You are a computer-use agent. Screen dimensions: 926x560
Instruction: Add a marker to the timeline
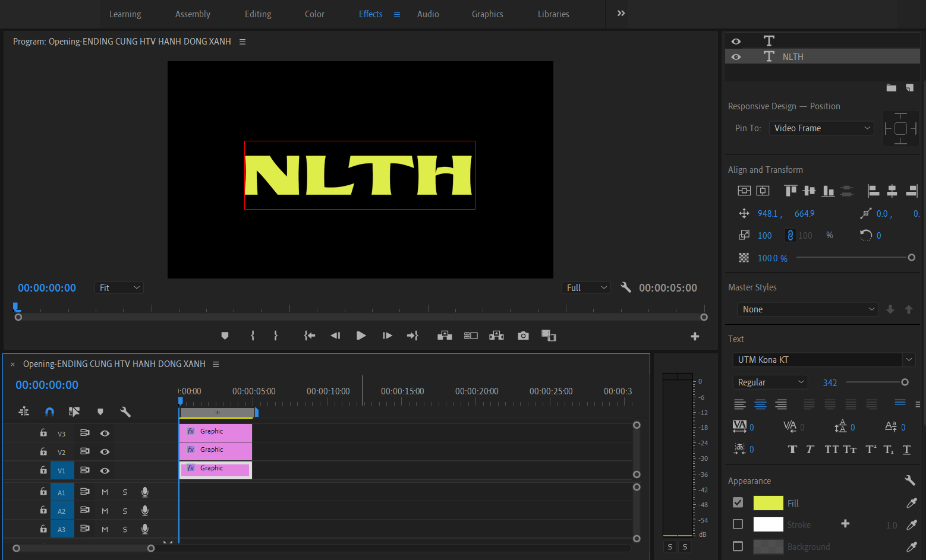pyautogui.click(x=100, y=412)
